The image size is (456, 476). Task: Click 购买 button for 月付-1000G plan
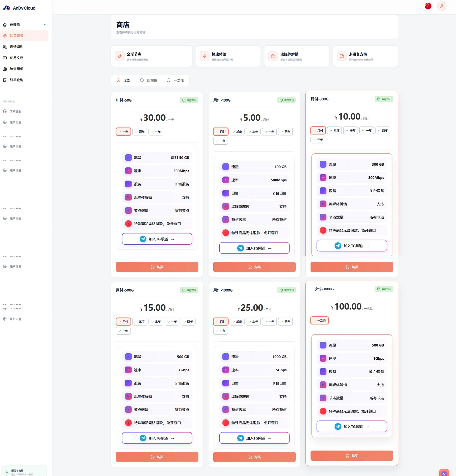coord(254,457)
